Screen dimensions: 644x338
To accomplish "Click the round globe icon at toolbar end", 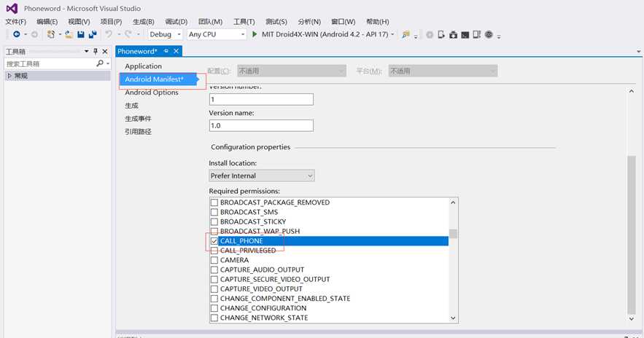I will [x=489, y=34].
